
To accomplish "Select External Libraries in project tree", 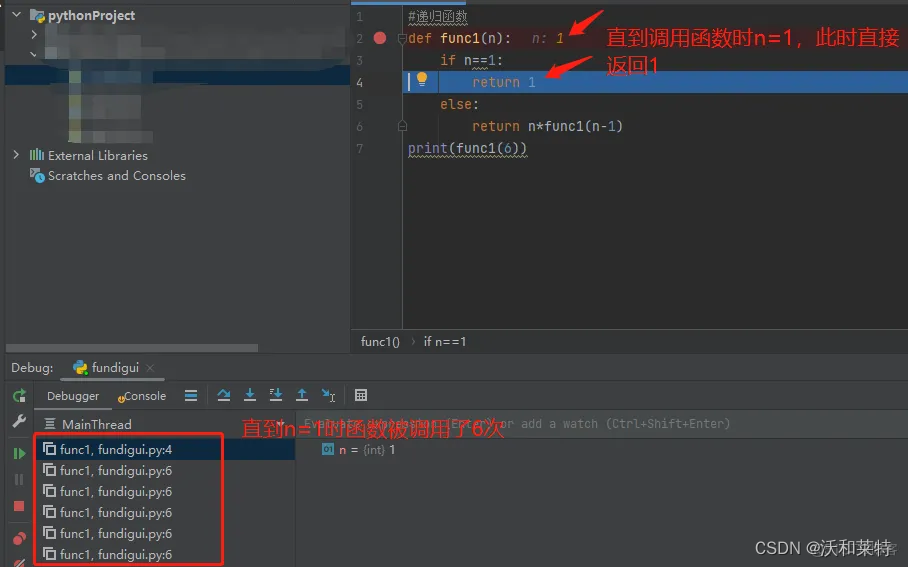I will point(97,155).
